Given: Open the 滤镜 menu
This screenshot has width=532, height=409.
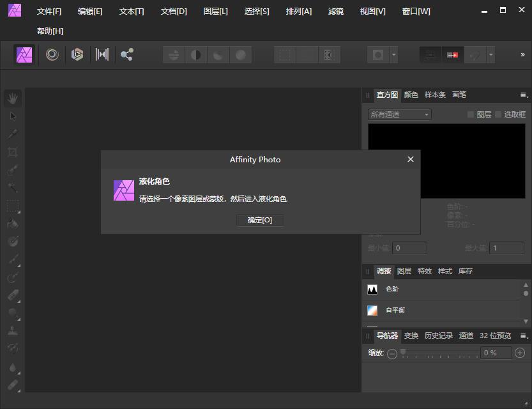Looking at the screenshot, I should [x=335, y=11].
